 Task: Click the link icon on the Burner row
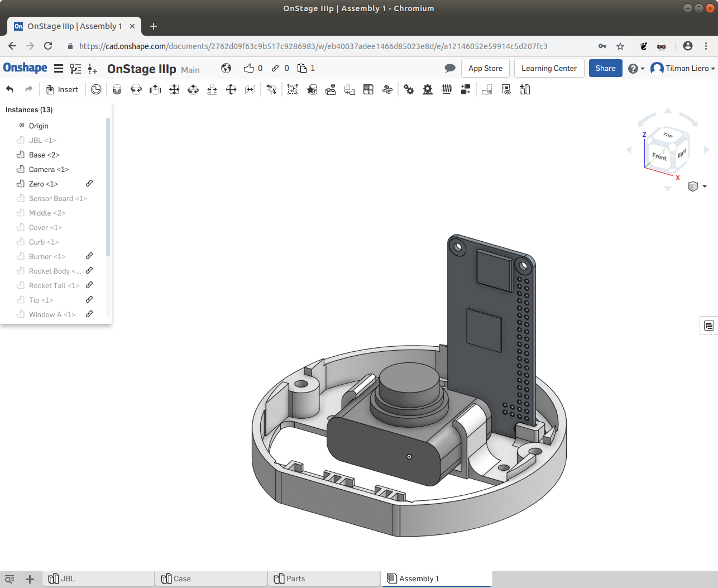pos(89,256)
